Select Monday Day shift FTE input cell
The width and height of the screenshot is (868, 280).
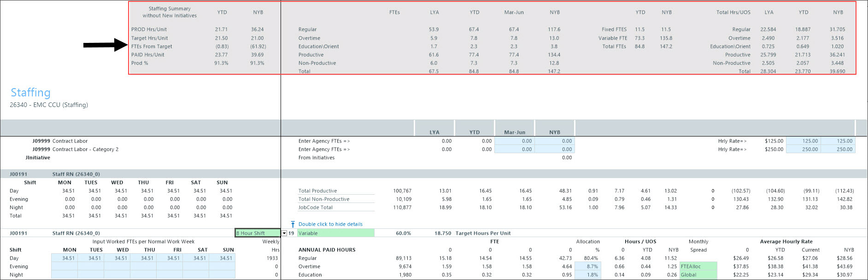tap(64, 258)
